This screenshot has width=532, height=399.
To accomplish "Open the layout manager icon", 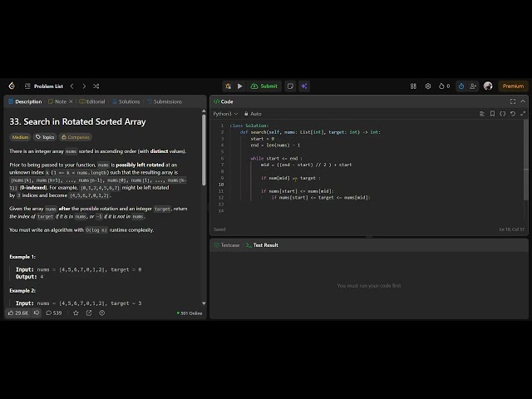I will 413,86.
